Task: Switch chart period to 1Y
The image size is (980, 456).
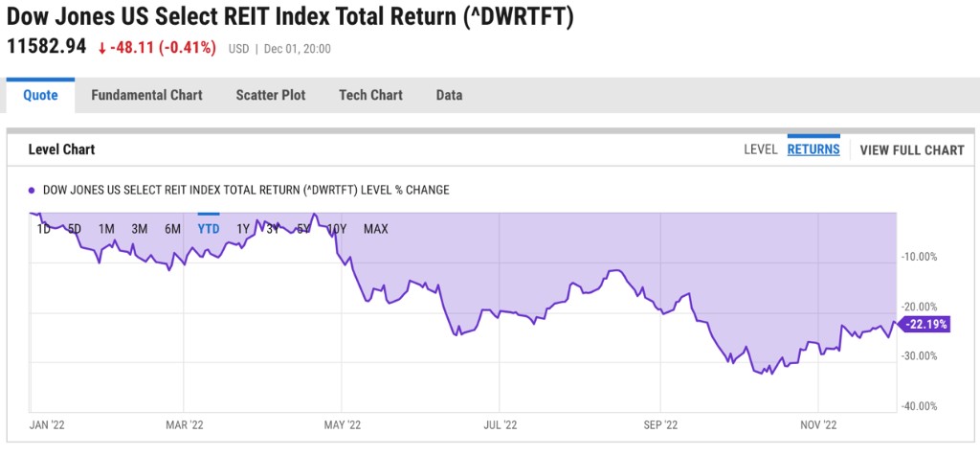Action: pyautogui.click(x=243, y=229)
